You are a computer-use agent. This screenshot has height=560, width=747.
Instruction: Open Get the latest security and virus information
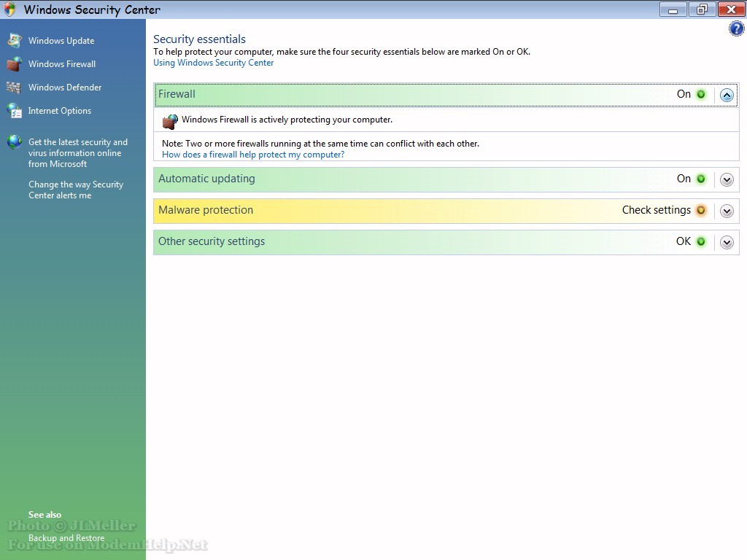pyautogui.click(x=77, y=153)
